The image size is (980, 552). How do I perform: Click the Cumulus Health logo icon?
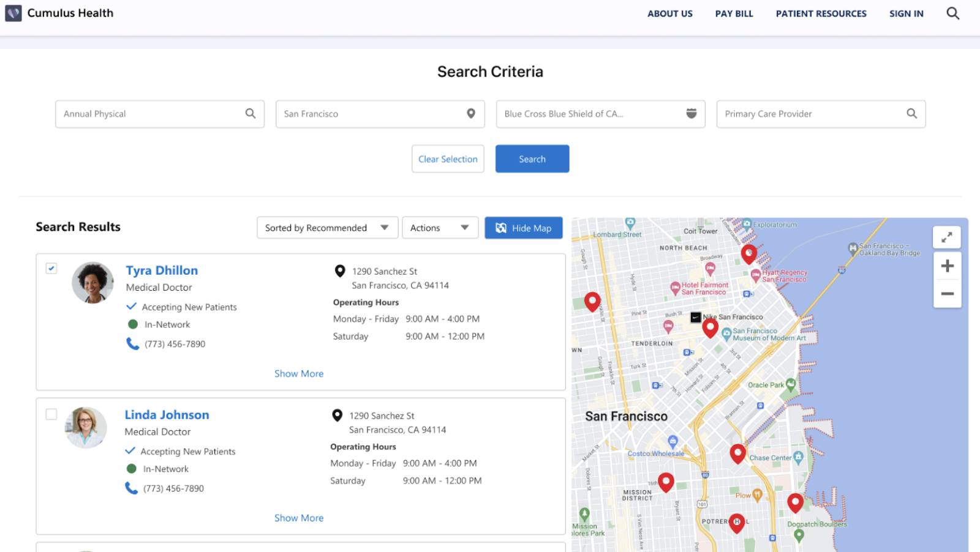click(12, 13)
